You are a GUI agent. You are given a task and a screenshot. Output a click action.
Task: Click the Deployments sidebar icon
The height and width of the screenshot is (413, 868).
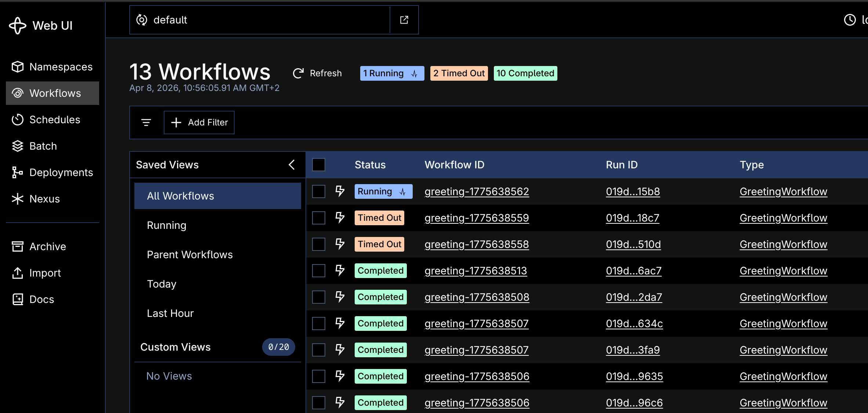18,172
